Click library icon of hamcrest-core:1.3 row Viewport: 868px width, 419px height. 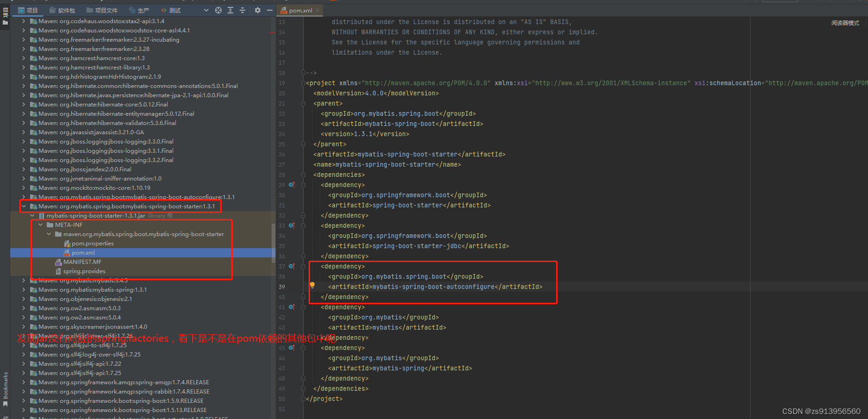(33, 58)
